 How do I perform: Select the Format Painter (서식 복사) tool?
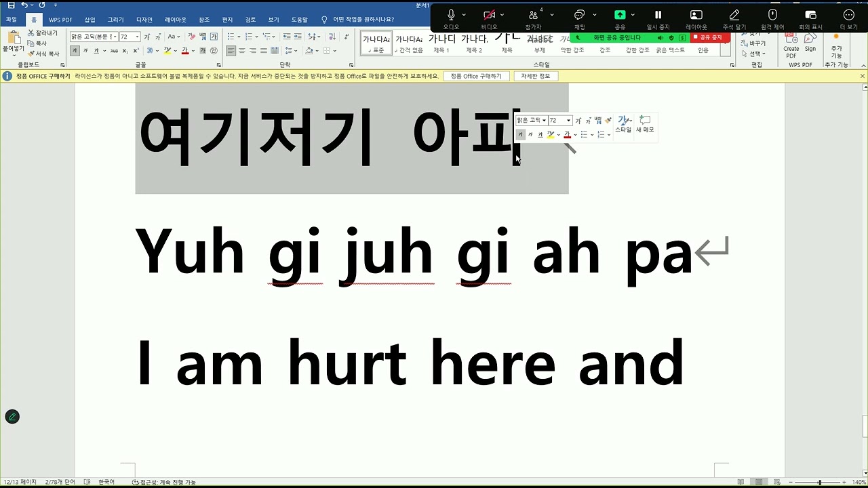pyautogui.click(x=43, y=54)
